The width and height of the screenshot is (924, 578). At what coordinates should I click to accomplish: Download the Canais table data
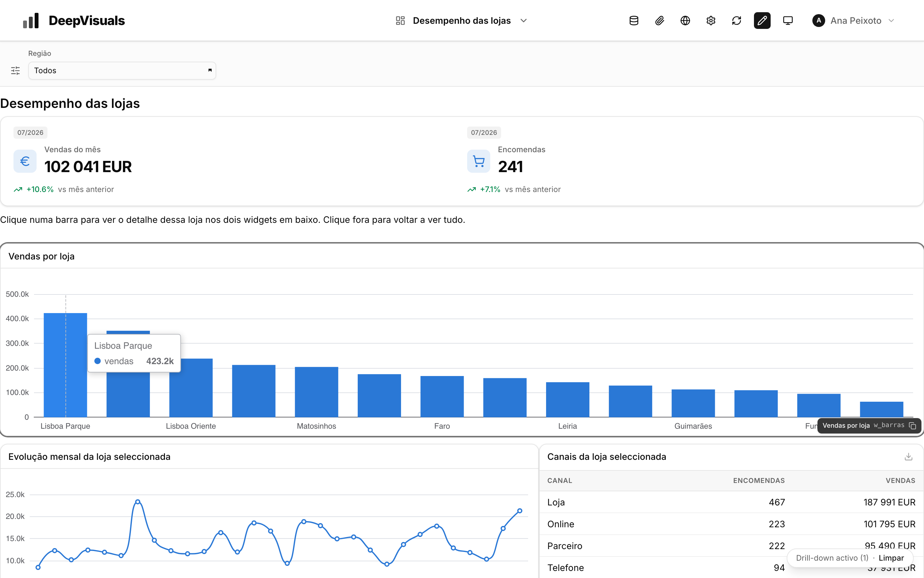pyautogui.click(x=908, y=457)
